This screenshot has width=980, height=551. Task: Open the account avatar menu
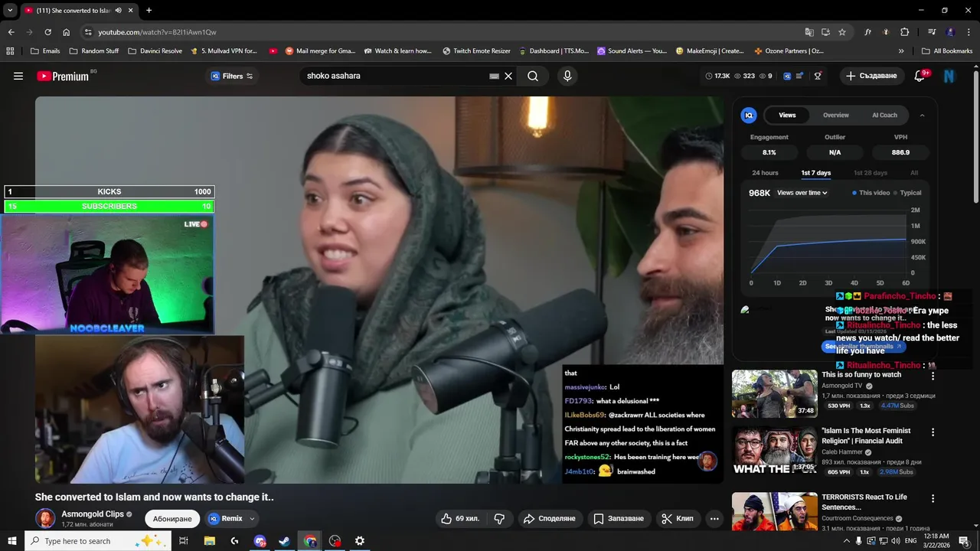[949, 76]
